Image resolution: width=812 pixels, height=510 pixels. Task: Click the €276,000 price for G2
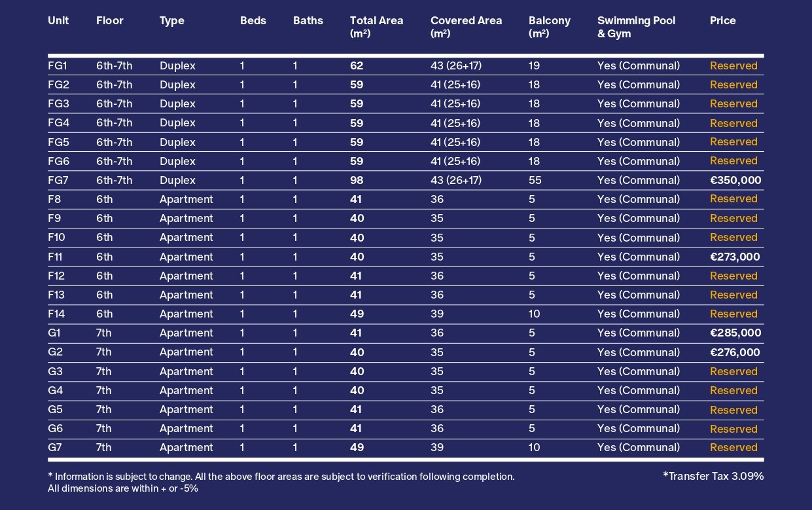click(735, 352)
